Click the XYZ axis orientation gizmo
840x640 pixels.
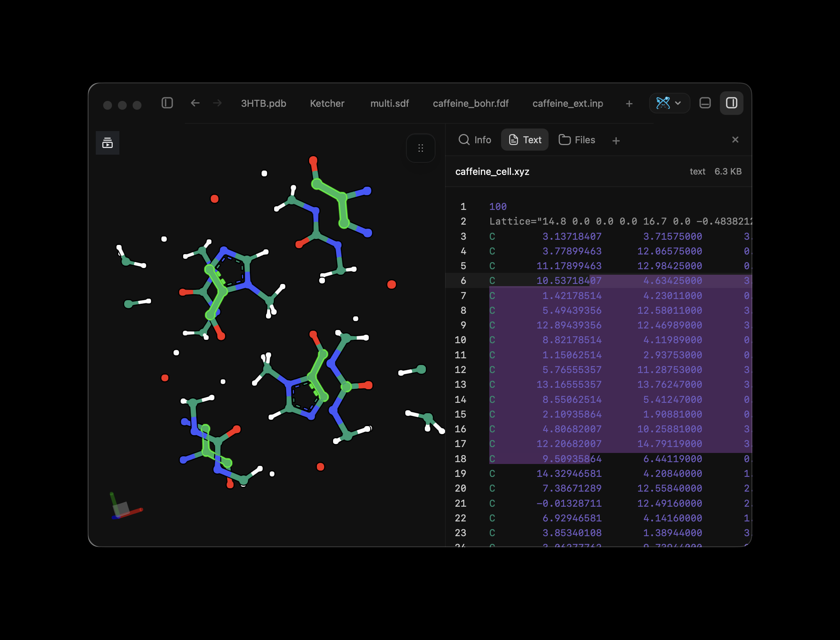click(x=125, y=507)
